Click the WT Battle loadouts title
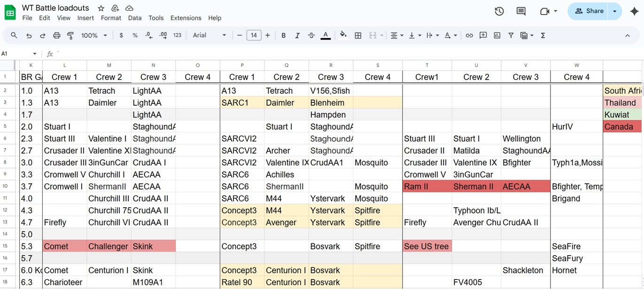The height and width of the screenshot is (289, 644). tap(55, 8)
